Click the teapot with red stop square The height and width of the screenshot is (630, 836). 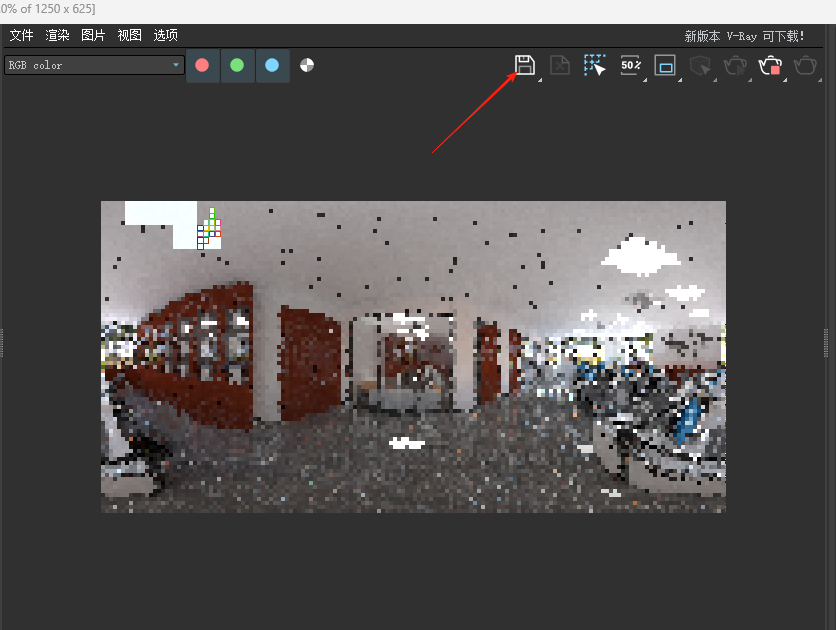[x=770, y=65]
